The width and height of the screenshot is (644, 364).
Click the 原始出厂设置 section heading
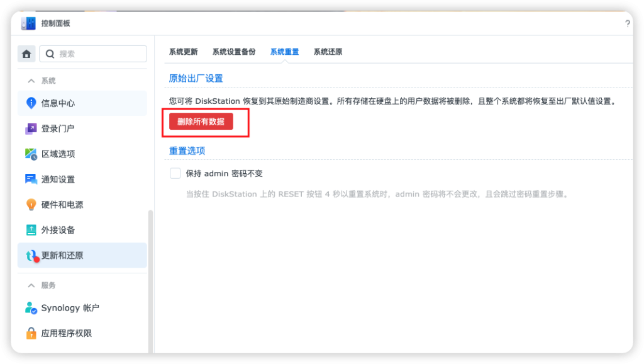(x=196, y=79)
